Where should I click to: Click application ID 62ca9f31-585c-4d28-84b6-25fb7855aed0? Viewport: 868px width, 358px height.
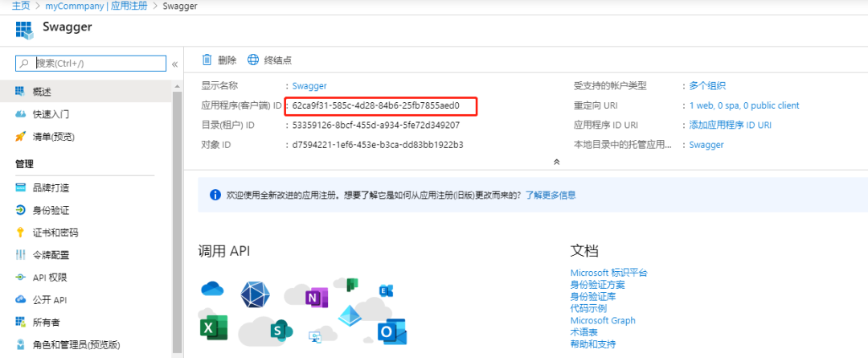point(376,105)
